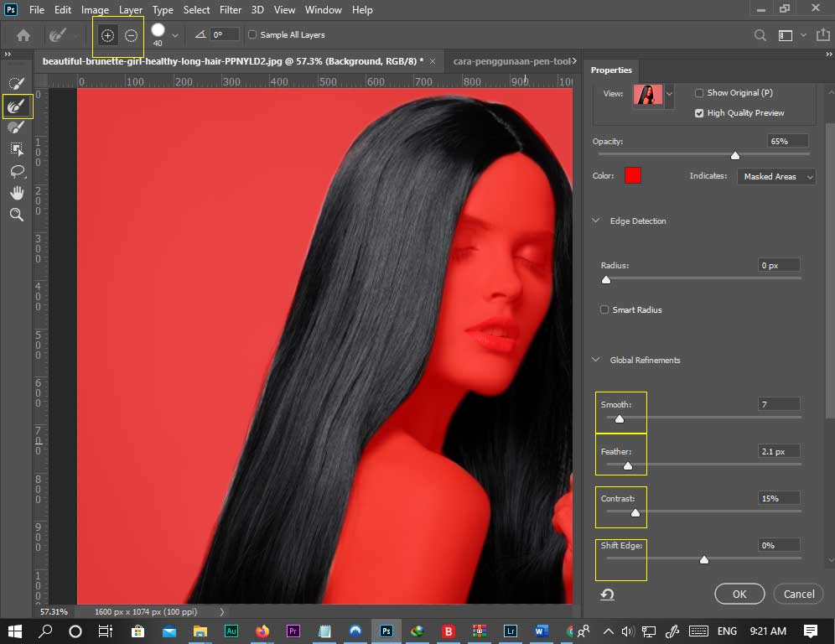Switch to cara-penggunaan-pen-tool document tab
This screenshot has width=835, height=644.
[x=511, y=61]
